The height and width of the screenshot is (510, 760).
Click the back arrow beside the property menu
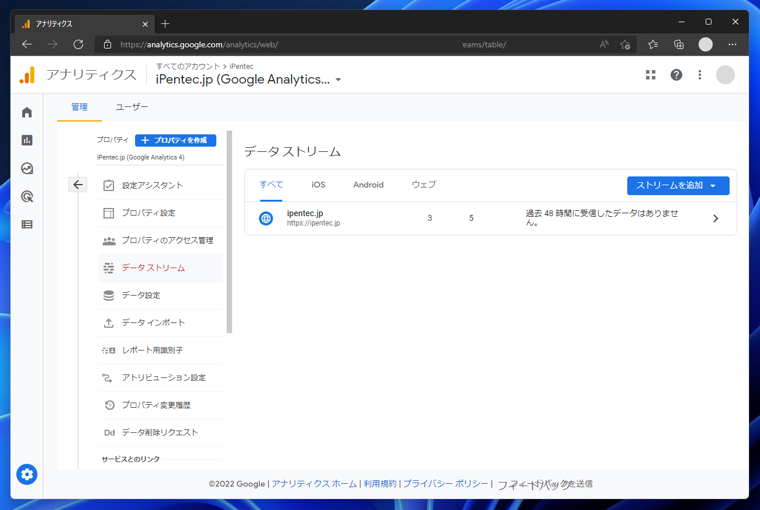[x=78, y=185]
